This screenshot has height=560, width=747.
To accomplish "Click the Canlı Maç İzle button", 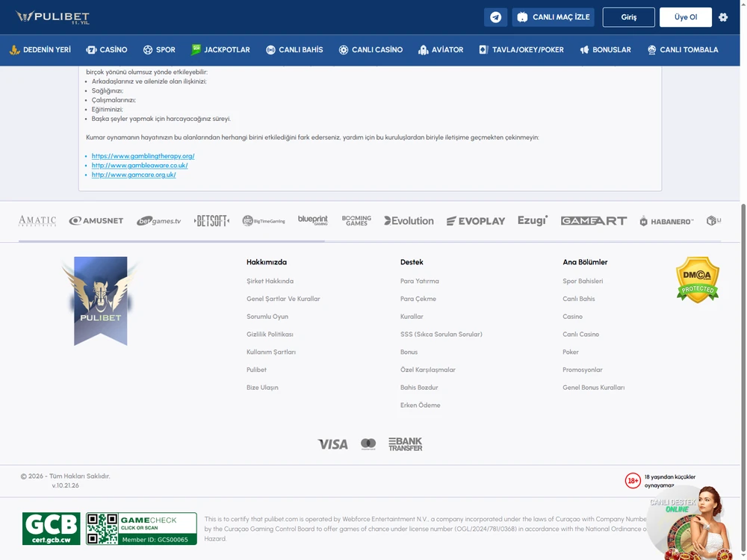I will [x=553, y=17].
